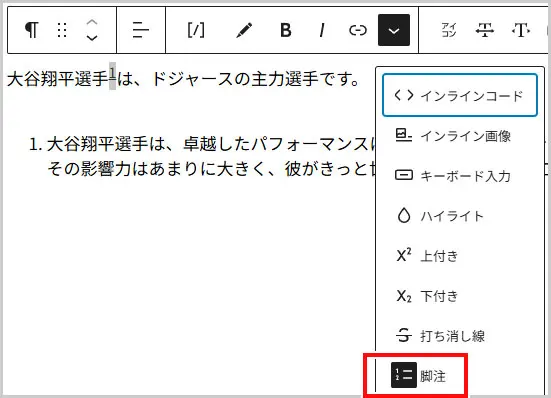Click footnote line その影響力はあまりに大きく
551x398 pixels.
(212, 169)
